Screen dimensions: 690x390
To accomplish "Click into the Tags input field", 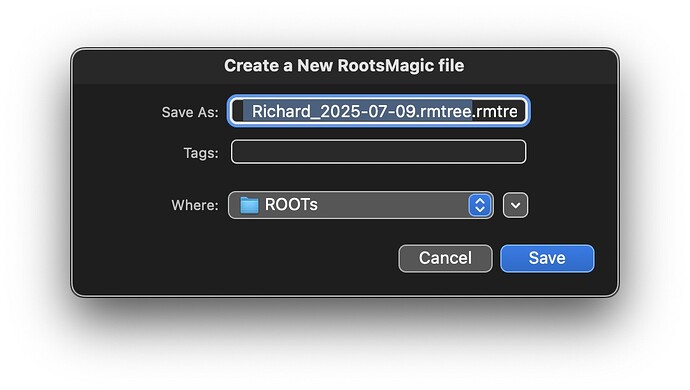I will pos(378,152).
